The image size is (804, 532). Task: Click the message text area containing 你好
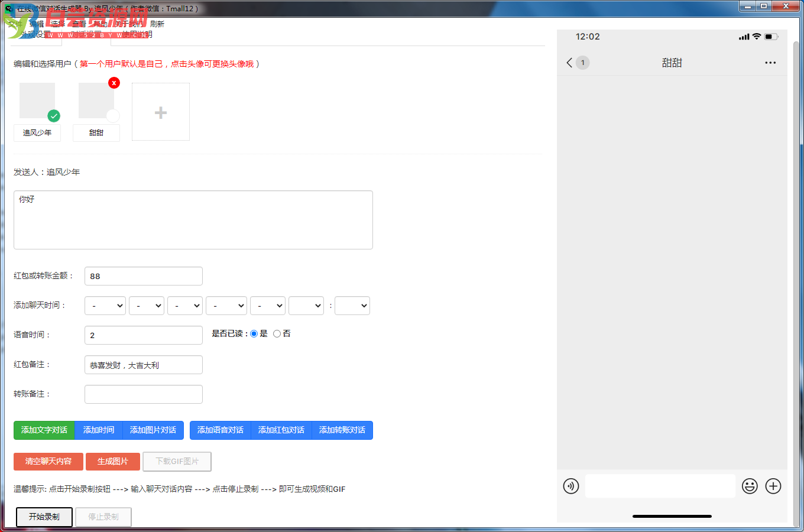193,220
